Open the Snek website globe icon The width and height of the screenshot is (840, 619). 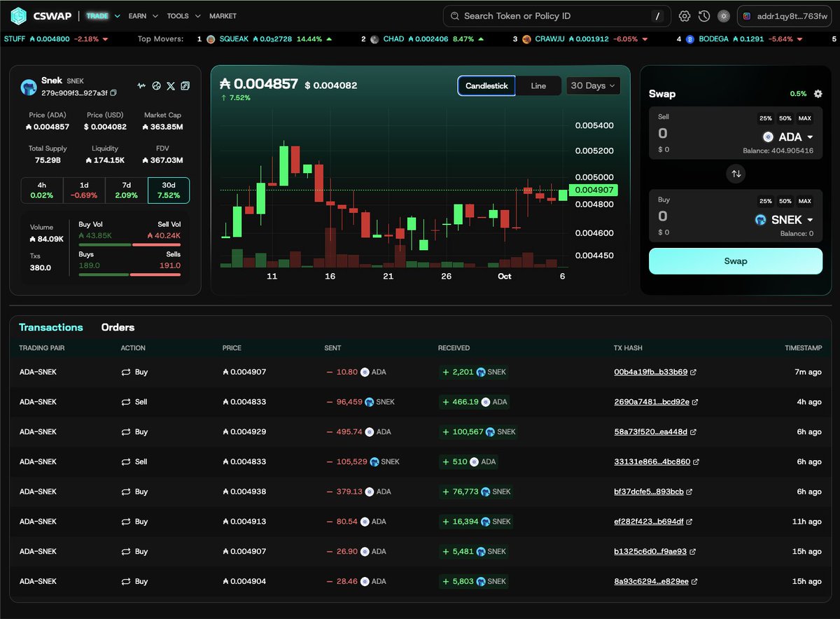click(x=156, y=86)
